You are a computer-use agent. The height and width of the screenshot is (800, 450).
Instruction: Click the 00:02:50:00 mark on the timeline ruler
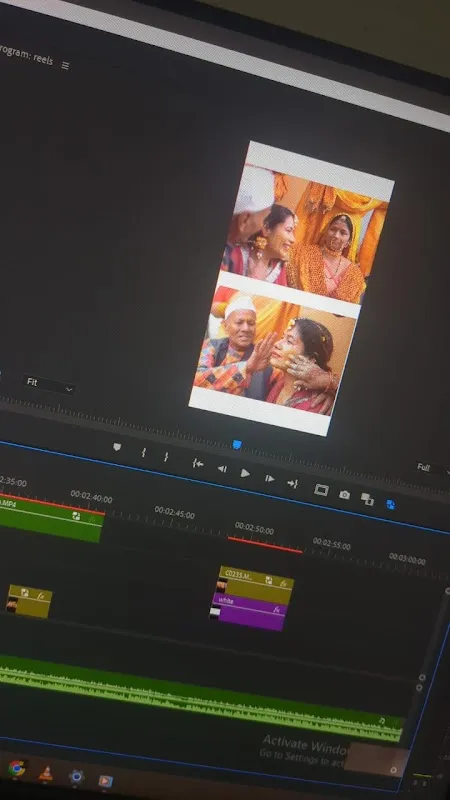tap(254, 528)
